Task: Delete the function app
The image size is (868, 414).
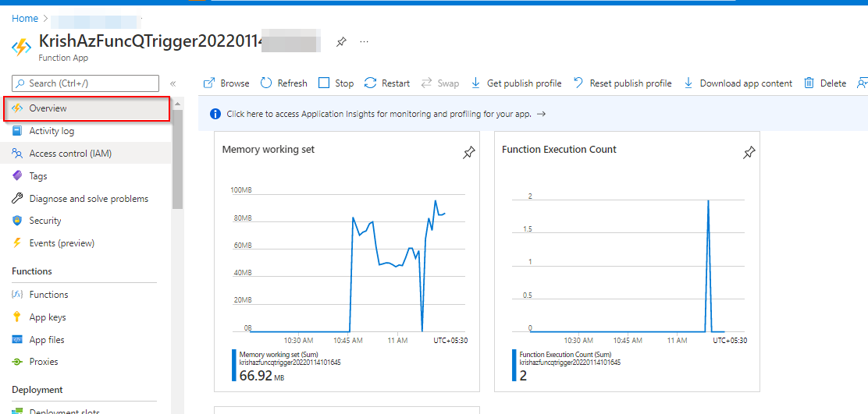Action: [825, 83]
